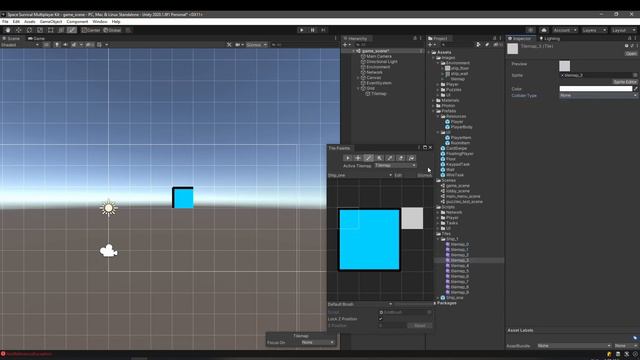Select the Tile Palette move tool
The image size is (640, 360).
(x=358, y=158)
